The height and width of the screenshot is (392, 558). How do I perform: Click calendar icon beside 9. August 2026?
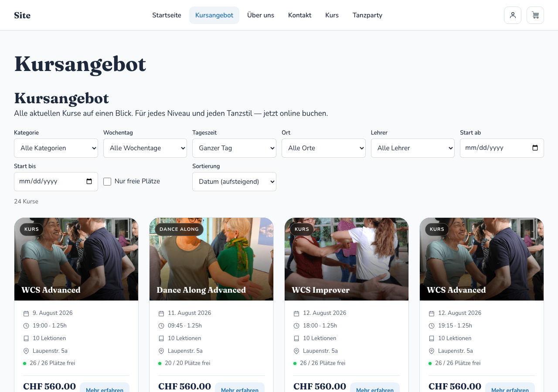point(26,313)
